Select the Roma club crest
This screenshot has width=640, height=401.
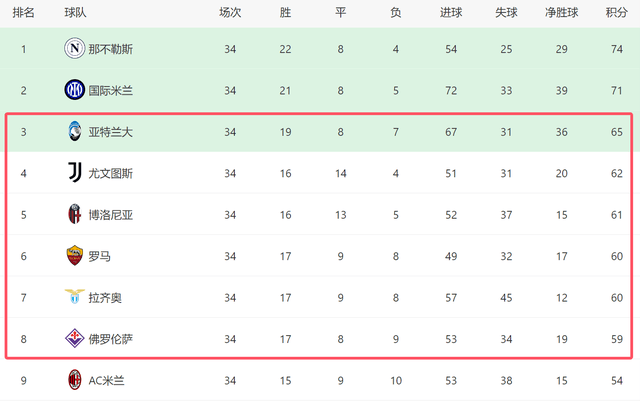click(74, 256)
